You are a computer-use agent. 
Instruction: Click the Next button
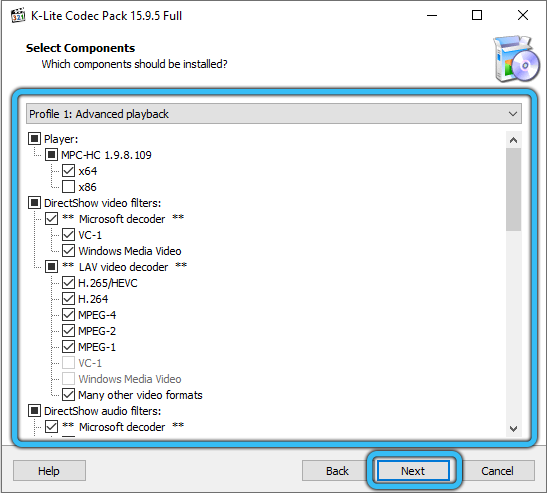coord(413,471)
